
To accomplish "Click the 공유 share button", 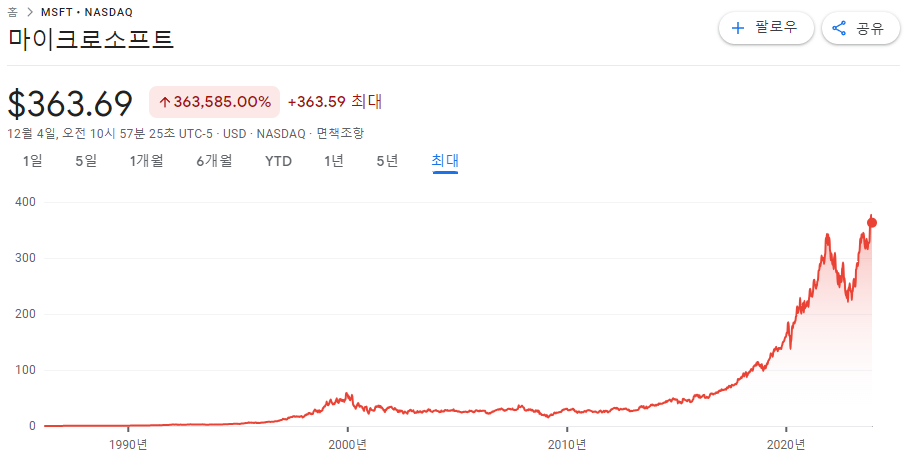I will click(x=861, y=28).
